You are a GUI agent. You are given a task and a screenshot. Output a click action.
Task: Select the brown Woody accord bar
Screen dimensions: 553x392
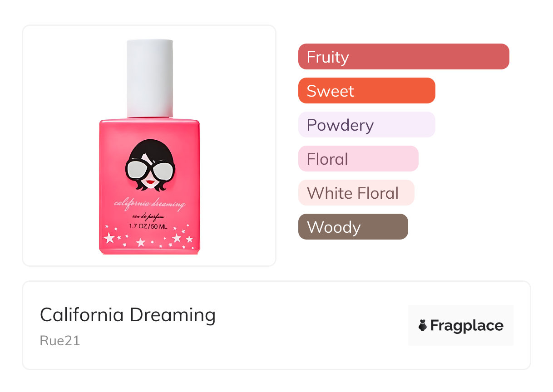(x=353, y=227)
